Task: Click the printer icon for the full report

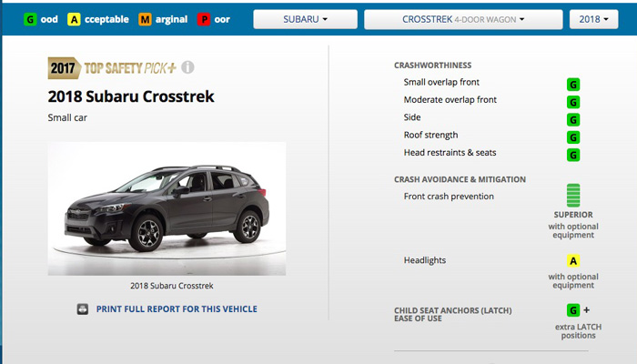Action: tap(83, 309)
